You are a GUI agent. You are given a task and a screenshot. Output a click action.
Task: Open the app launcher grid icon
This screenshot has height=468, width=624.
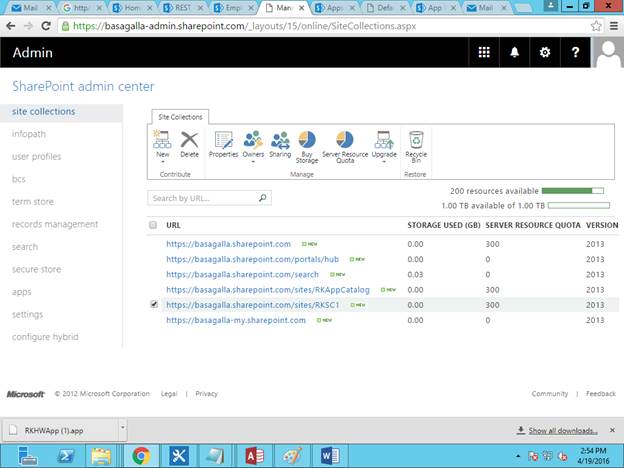click(484, 52)
